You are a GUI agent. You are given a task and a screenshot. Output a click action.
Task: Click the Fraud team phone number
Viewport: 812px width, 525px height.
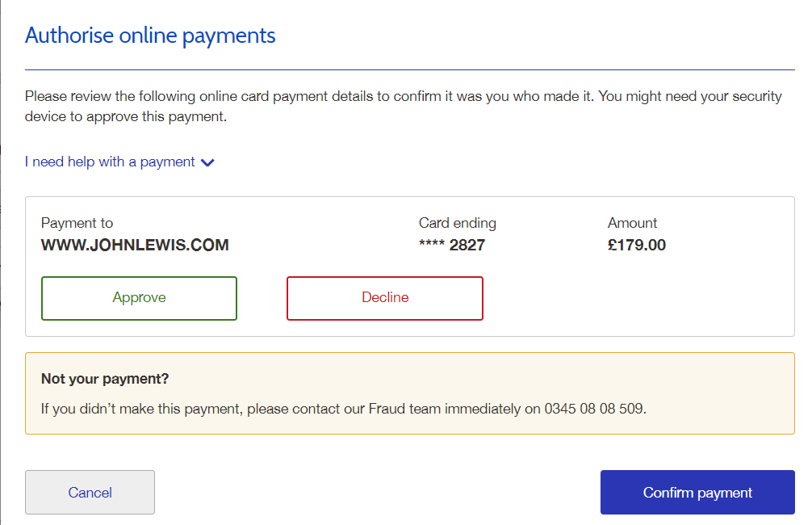[x=594, y=409]
